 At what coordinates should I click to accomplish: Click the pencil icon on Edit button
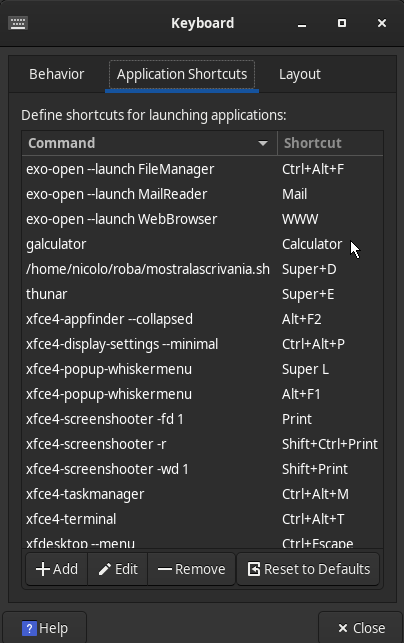pos(105,569)
